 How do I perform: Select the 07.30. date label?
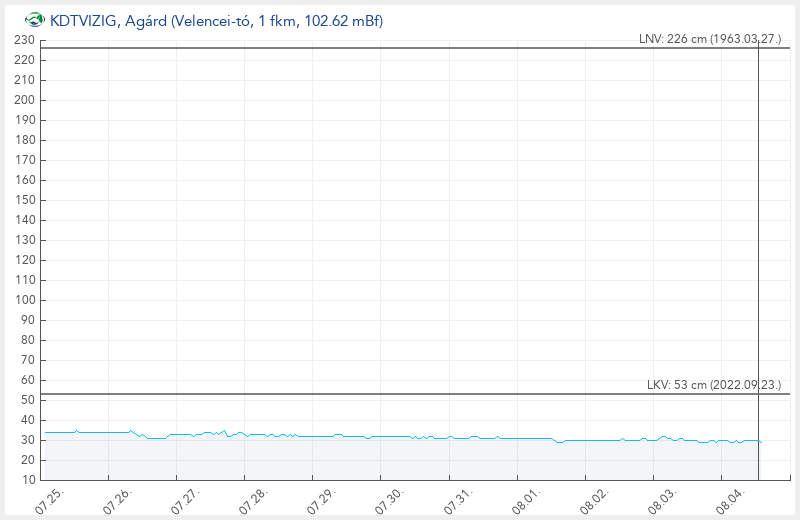390,501
